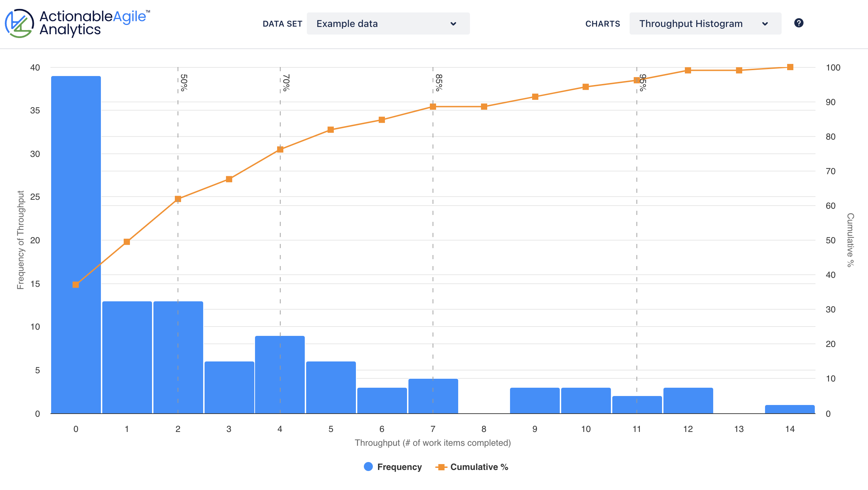This screenshot has height=490, width=868.
Task: Select the 100% cumulative marker at throughput 14
Action: (x=790, y=66)
